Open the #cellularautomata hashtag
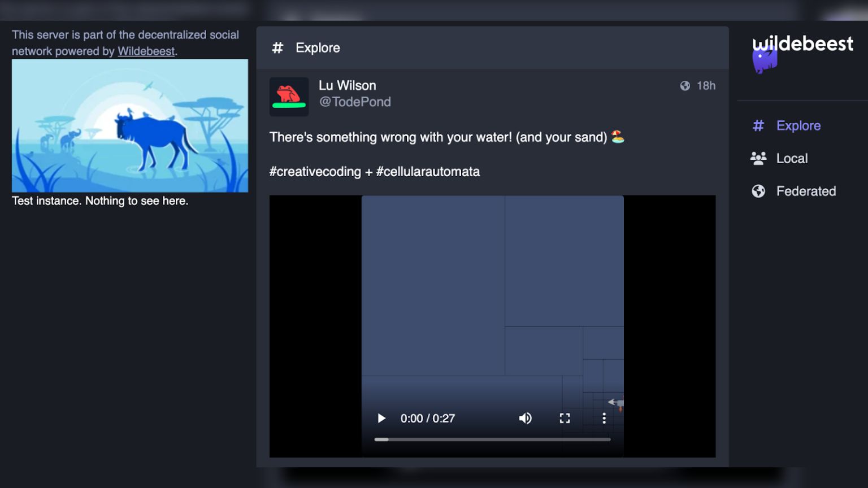The image size is (868, 488). coord(428,172)
